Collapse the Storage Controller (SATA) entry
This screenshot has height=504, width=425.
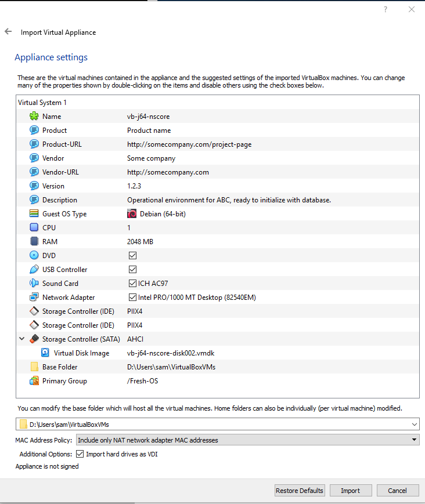[x=21, y=339]
